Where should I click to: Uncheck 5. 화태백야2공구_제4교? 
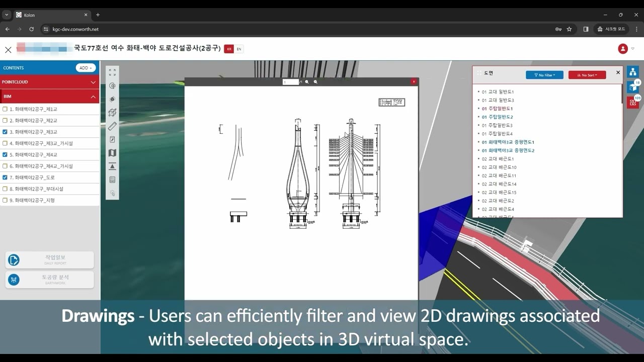[5, 155]
